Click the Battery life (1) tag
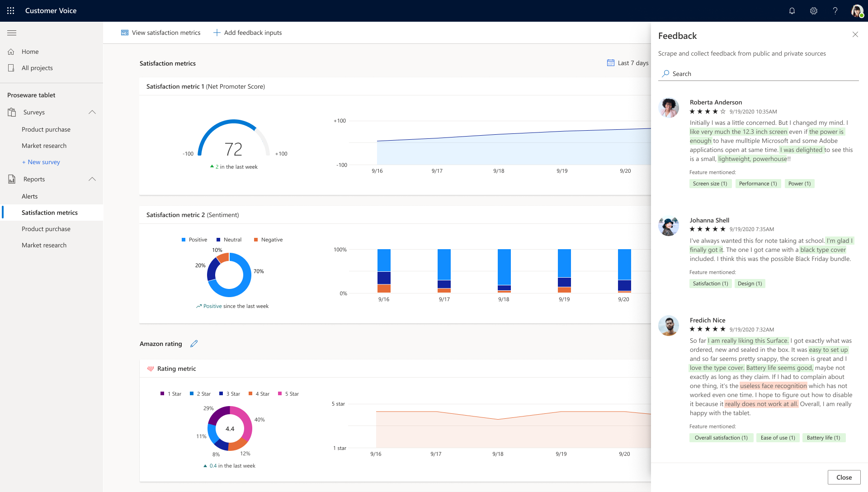This screenshot has width=868, height=492. point(823,438)
